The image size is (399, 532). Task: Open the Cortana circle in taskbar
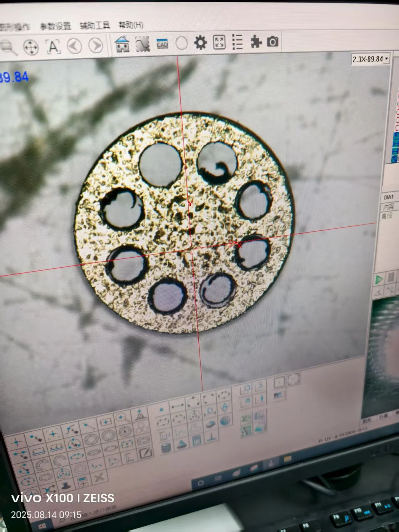pyautogui.click(x=201, y=483)
